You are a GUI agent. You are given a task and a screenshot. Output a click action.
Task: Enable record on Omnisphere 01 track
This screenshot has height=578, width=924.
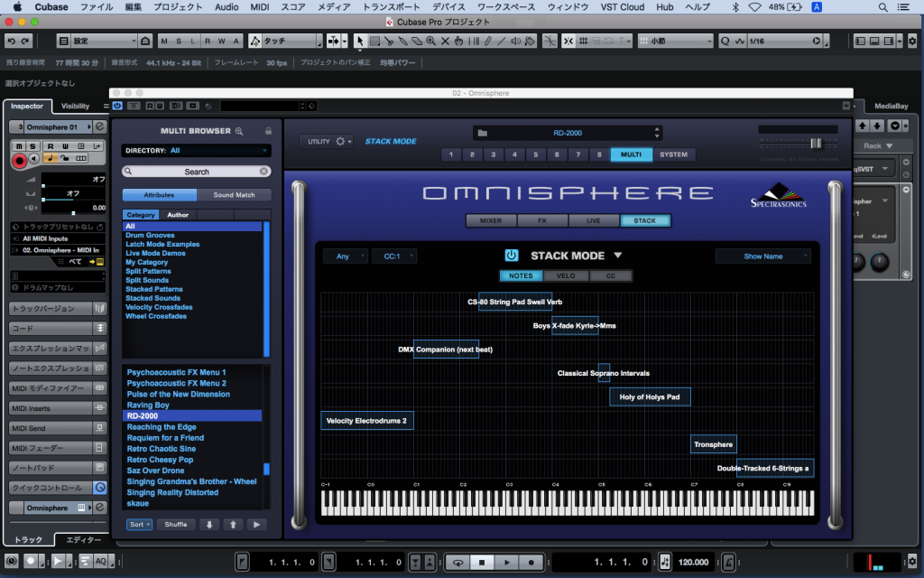point(20,160)
